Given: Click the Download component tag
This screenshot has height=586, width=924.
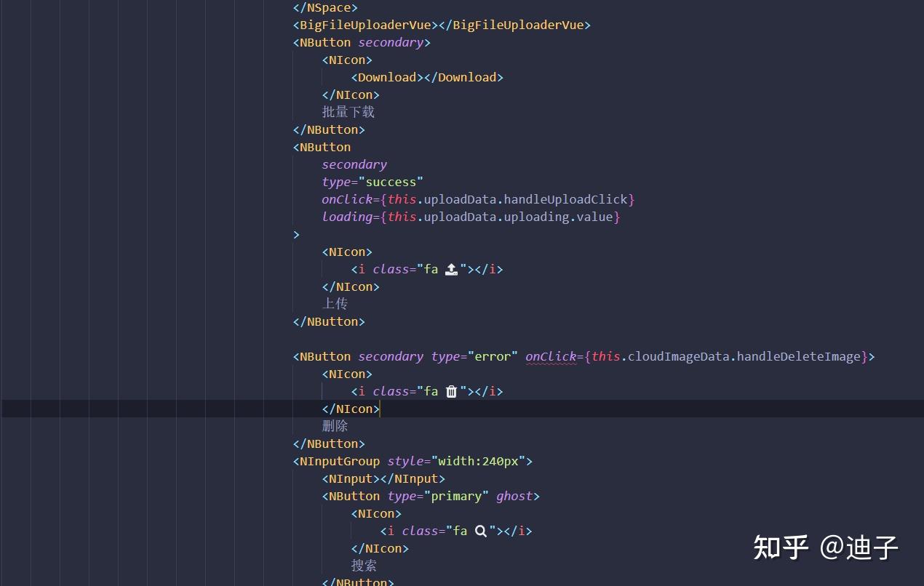Looking at the screenshot, I should click(x=386, y=77).
